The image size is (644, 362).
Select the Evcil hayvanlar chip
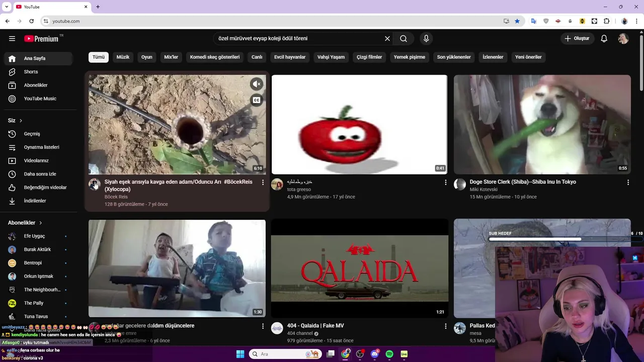click(x=290, y=57)
